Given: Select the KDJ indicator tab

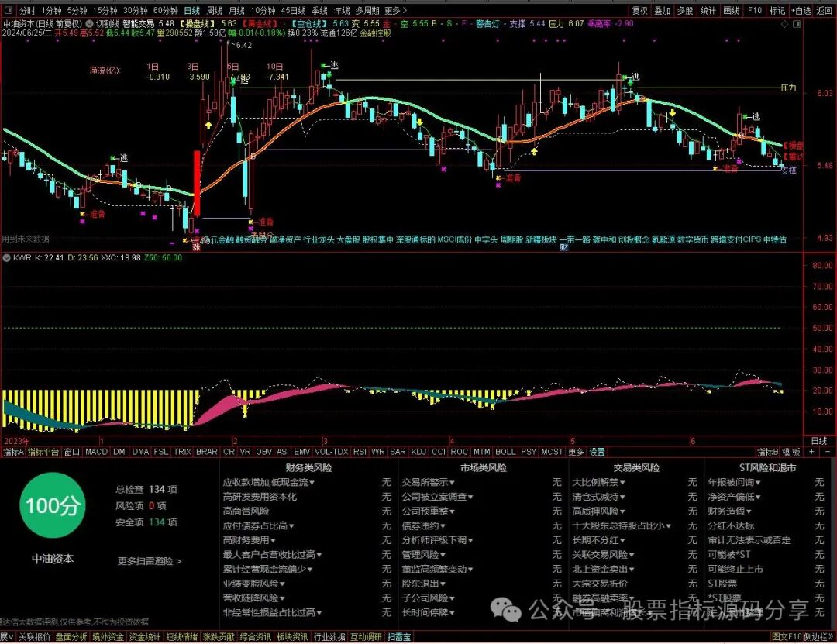Looking at the screenshot, I should click(418, 452).
